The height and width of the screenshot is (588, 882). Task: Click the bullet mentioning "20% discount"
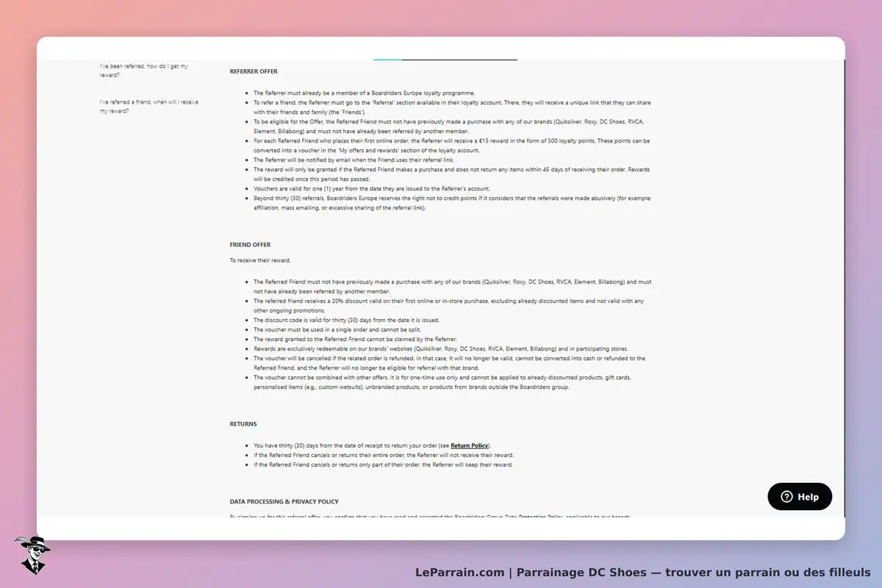point(450,306)
